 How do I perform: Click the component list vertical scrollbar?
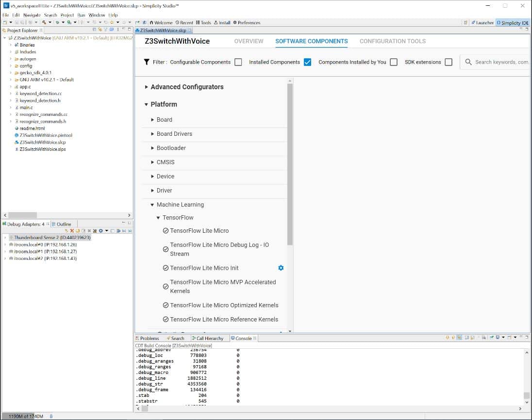click(290, 164)
